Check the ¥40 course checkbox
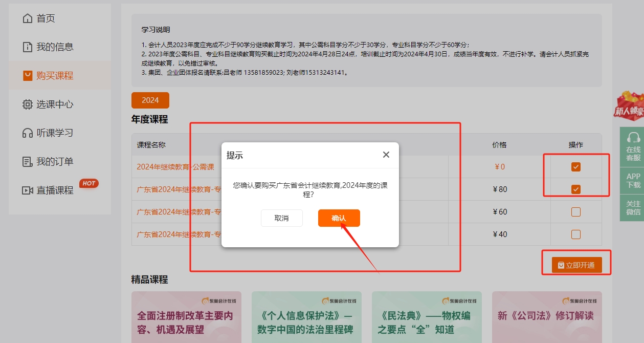 [576, 234]
